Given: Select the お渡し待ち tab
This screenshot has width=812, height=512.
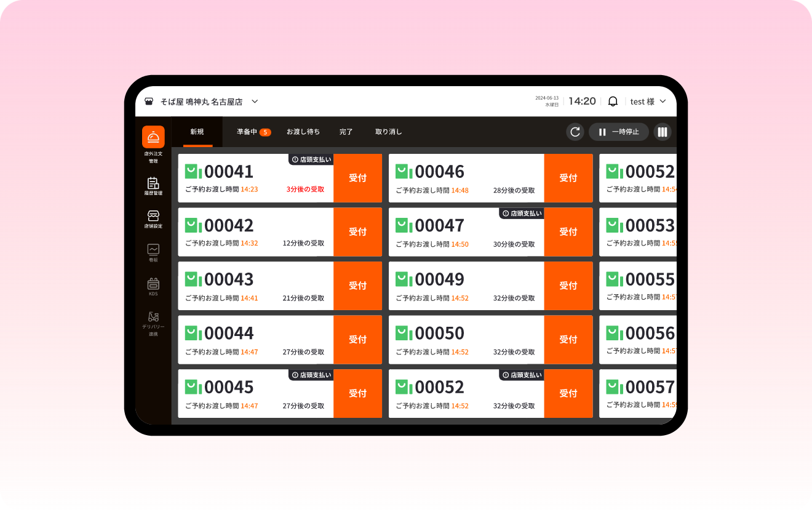Looking at the screenshot, I should (x=303, y=132).
